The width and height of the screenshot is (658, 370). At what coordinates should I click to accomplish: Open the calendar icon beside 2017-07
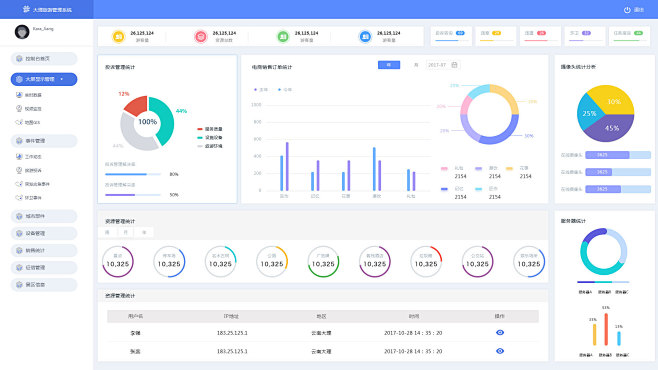[x=454, y=65]
